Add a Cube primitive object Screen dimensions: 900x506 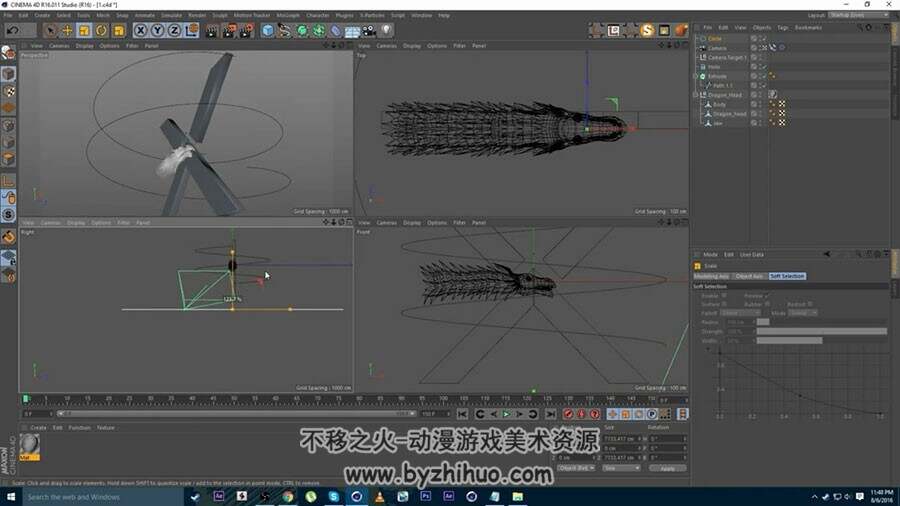pos(267,30)
